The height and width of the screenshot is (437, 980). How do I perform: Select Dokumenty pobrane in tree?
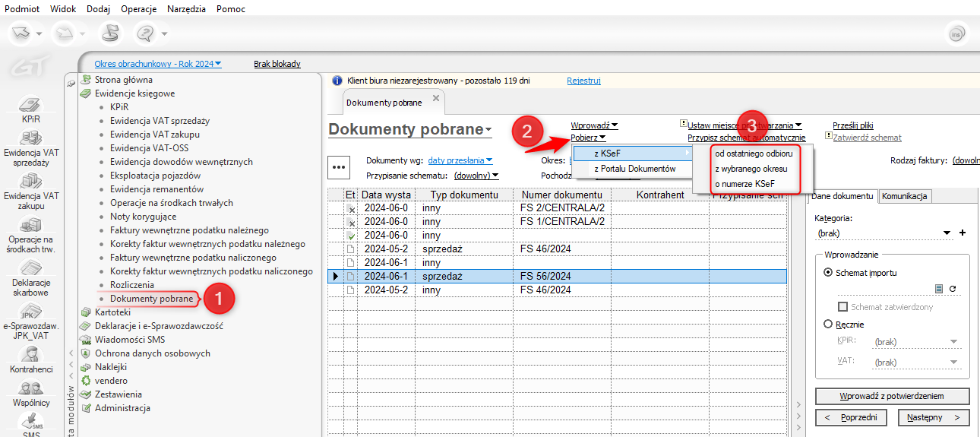[151, 299]
